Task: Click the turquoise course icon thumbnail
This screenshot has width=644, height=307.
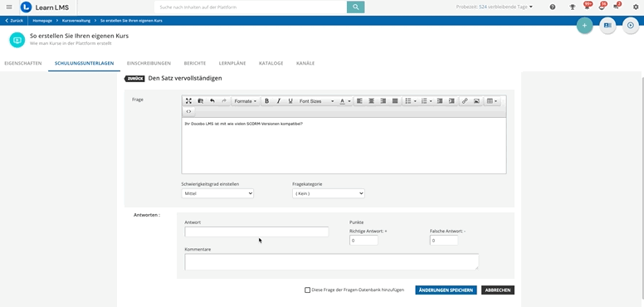Action: pyautogui.click(x=17, y=40)
